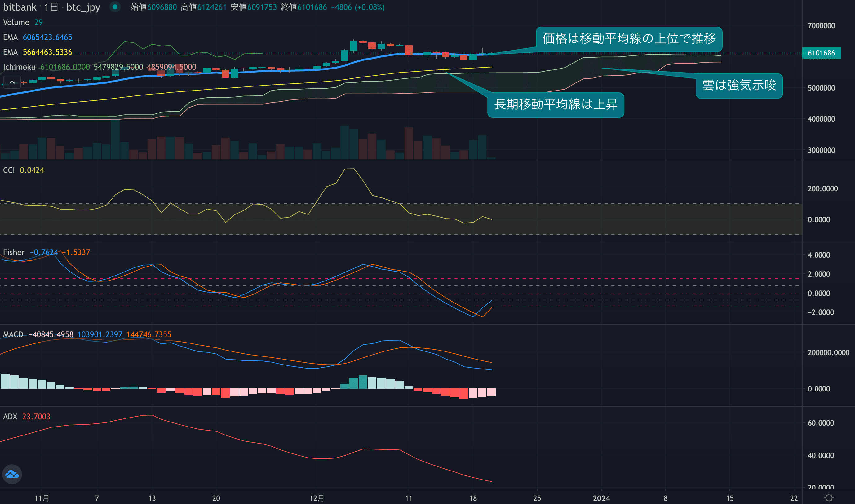Select the CCI indicator label
Image resolution: width=855 pixels, height=504 pixels.
pyautogui.click(x=9, y=170)
